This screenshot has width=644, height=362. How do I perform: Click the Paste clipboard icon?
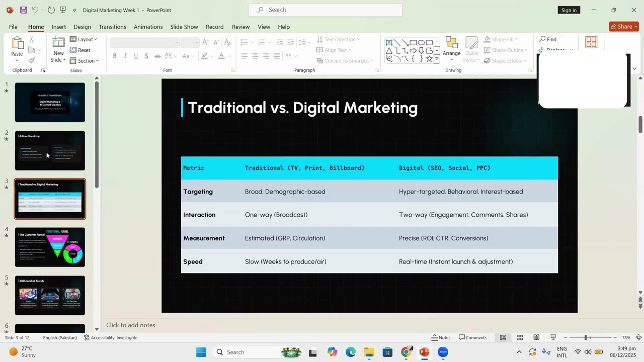coord(17,44)
